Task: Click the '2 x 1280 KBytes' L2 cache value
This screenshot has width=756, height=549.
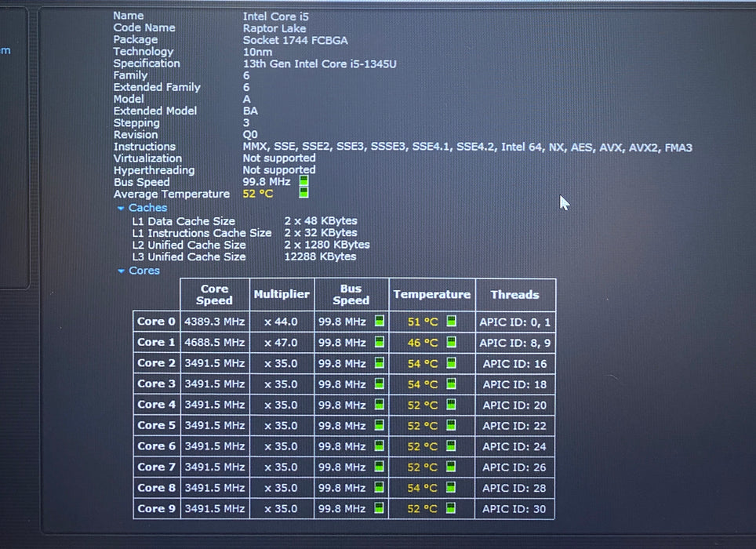Action: click(327, 245)
